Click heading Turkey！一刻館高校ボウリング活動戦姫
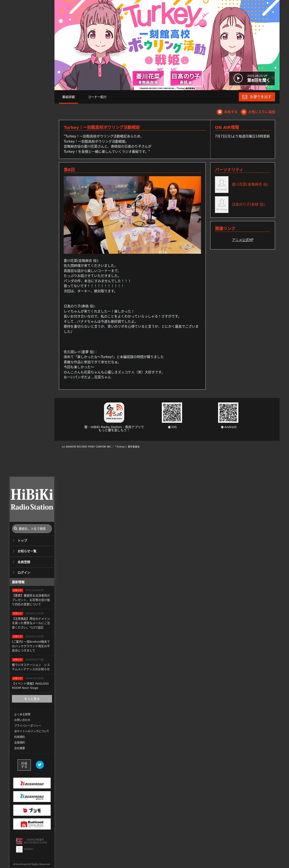Screen dimensions: 289x868 [102, 127]
